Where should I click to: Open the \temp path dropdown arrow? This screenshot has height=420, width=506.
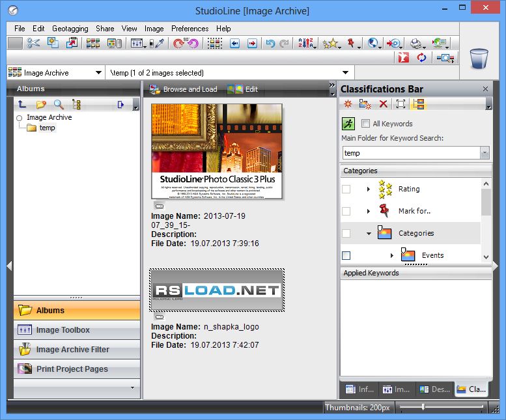click(x=345, y=72)
